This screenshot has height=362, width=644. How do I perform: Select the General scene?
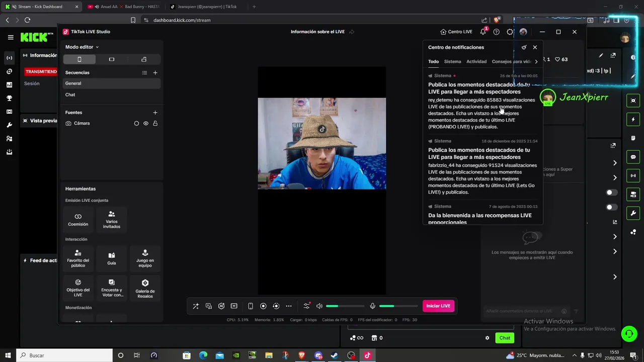click(x=112, y=83)
